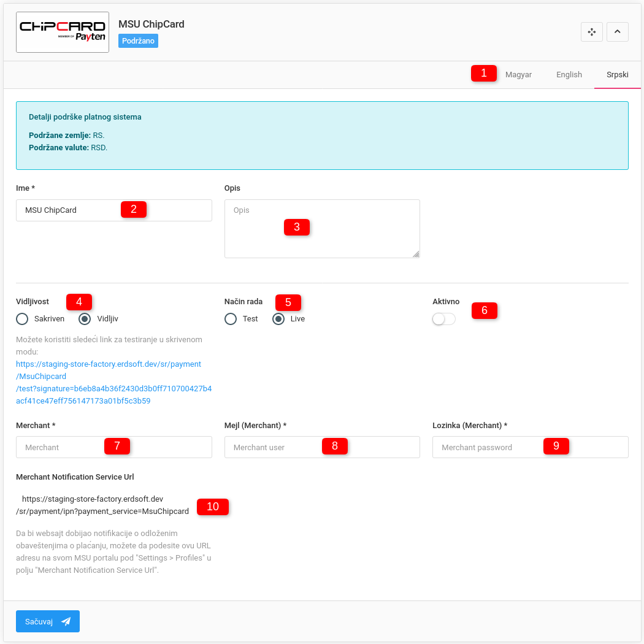Viewport: 644px width, 644px height.
Task: Open the hidden-mode test signature link
Action: [x=113, y=383]
